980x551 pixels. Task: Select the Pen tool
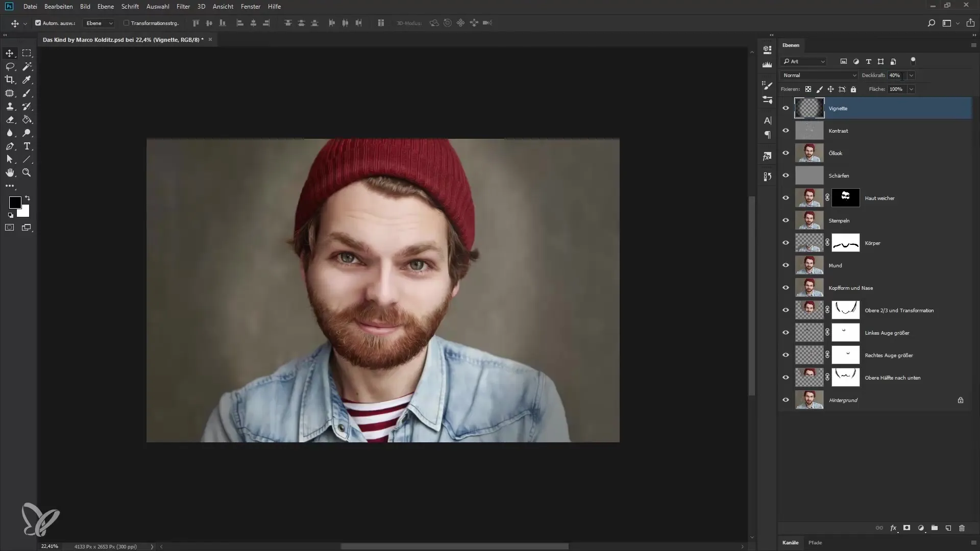(x=10, y=146)
